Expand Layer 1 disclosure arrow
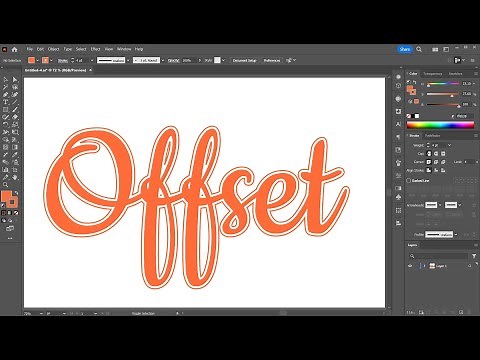480x360 pixels. [x=424, y=266]
